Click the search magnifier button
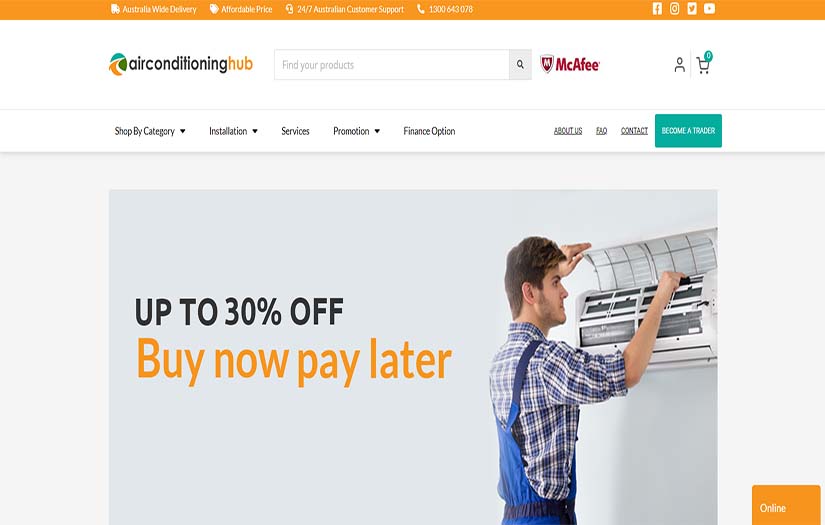The width and height of the screenshot is (825, 525). coord(520,65)
